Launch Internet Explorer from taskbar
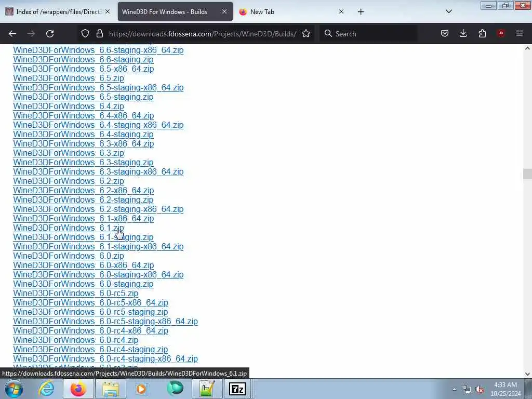This screenshot has width=532, height=399. 46,389
